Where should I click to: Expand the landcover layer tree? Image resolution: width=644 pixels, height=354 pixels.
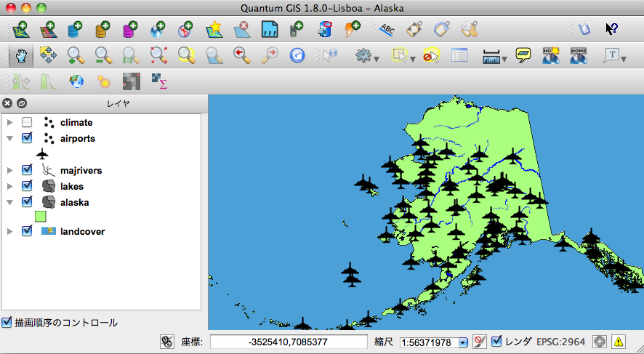pyautogui.click(x=10, y=232)
